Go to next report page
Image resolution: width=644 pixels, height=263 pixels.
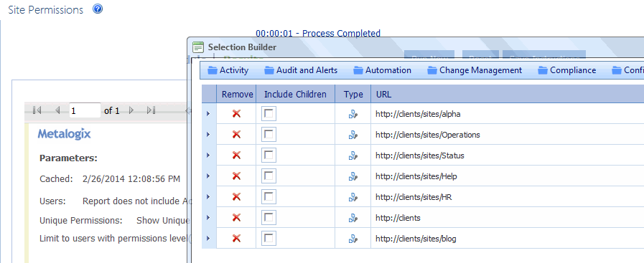[x=131, y=110]
